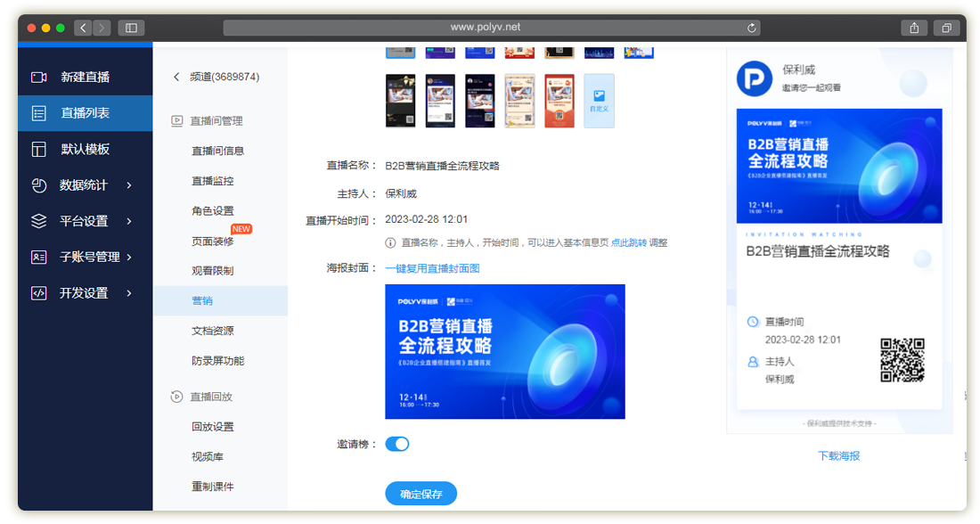
Task: Go back using the 频道(3689874) arrow
Action: [176, 78]
